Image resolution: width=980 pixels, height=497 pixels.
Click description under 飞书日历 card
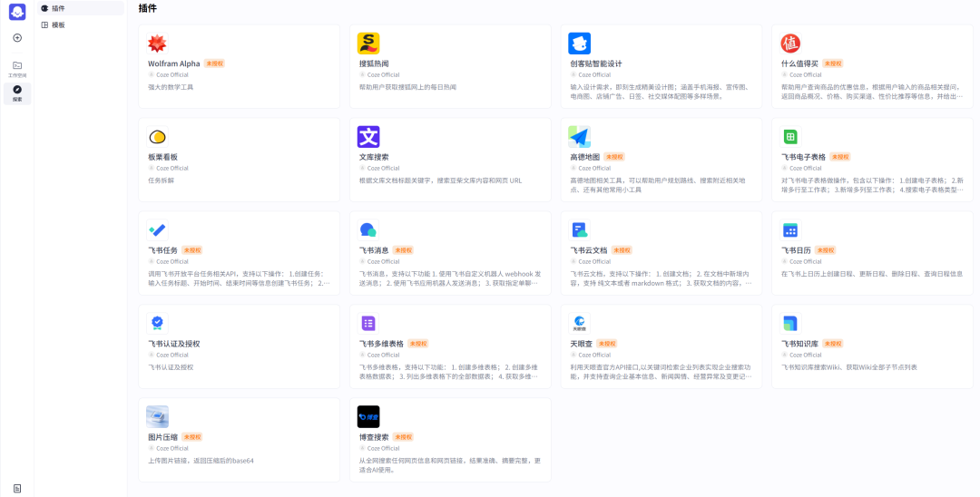[x=872, y=274]
